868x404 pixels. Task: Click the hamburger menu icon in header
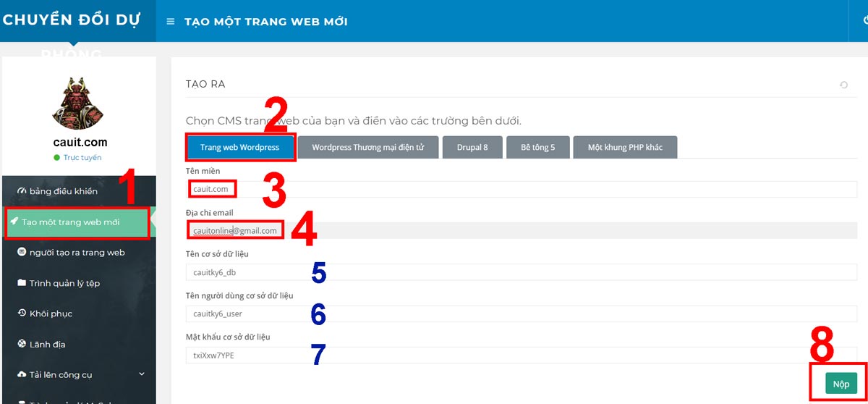coord(171,22)
